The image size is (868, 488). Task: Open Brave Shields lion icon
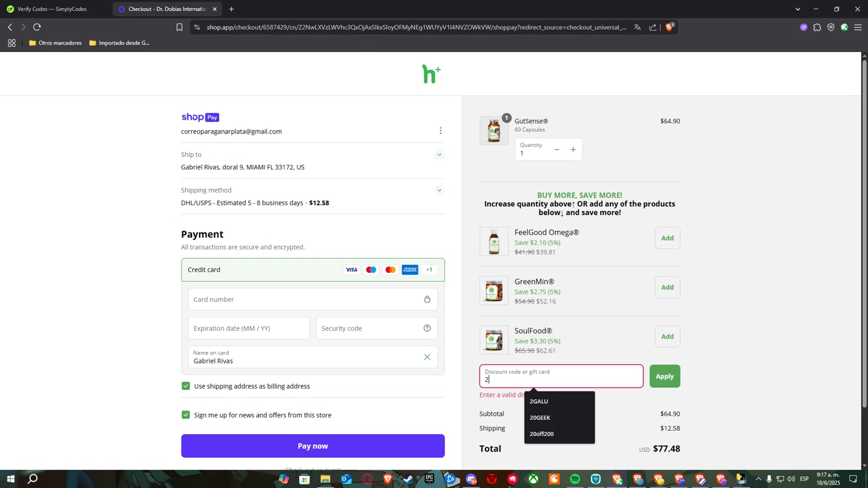point(670,27)
